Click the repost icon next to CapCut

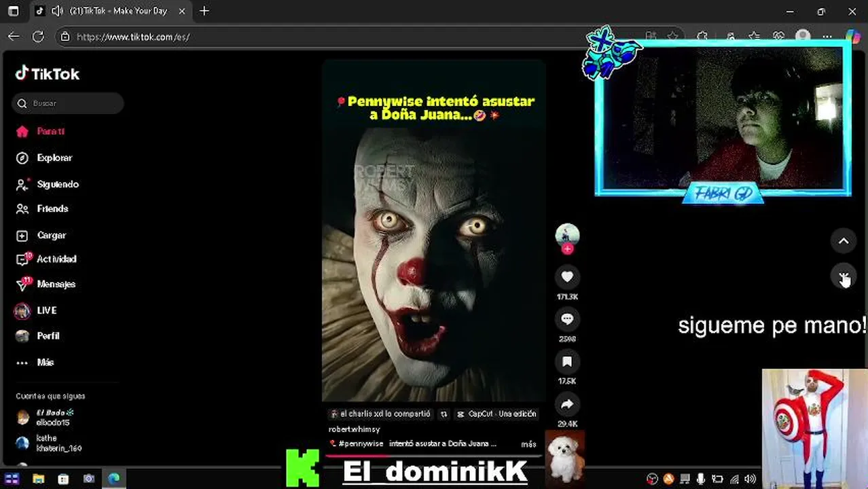tap(444, 414)
